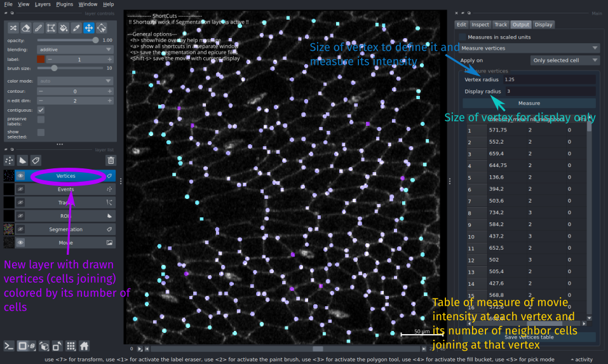Create a new points layer
608x364 pixels.
point(9,161)
